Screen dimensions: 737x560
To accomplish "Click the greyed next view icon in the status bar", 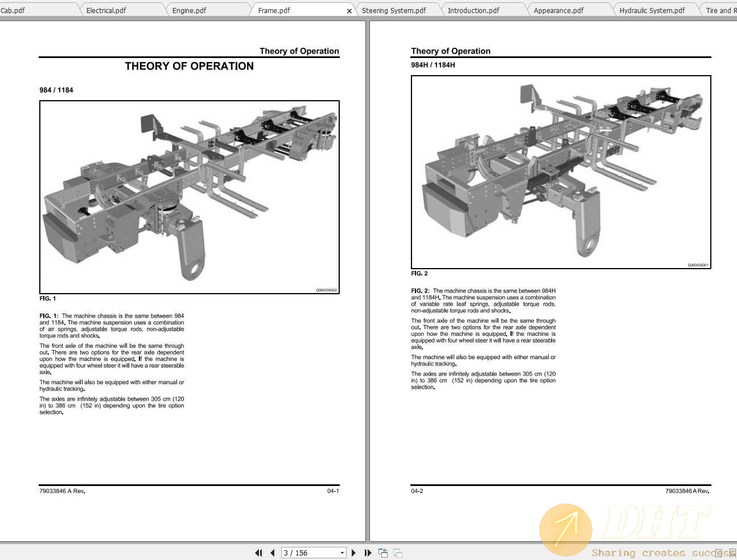I will coord(398,553).
